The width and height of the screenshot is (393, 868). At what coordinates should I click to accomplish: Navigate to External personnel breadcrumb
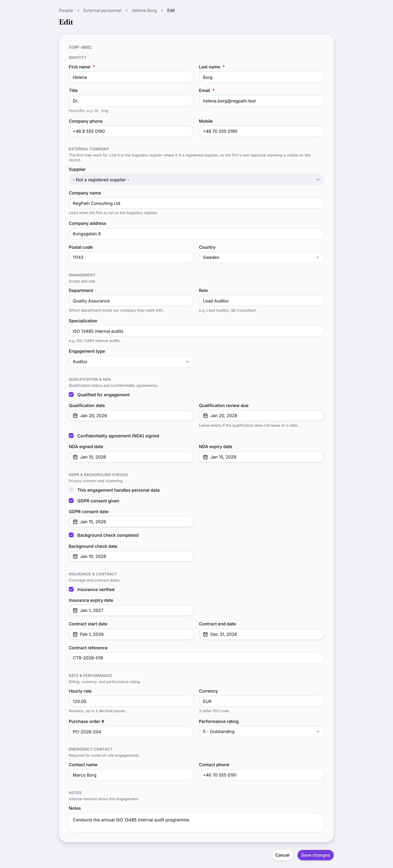pyautogui.click(x=102, y=10)
